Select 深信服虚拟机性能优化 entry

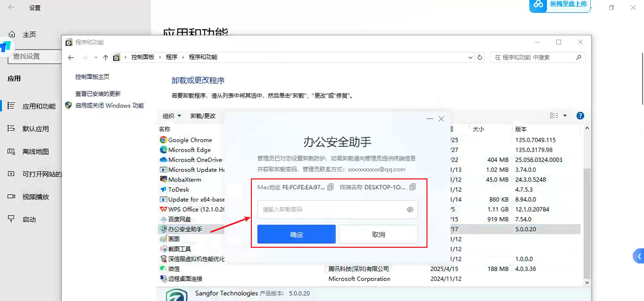coord(192,259)
